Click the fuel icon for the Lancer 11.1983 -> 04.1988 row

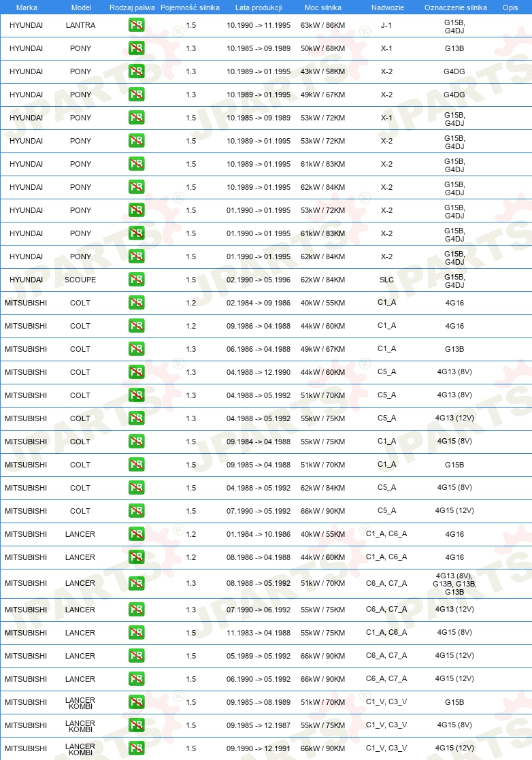click(137, 633)
